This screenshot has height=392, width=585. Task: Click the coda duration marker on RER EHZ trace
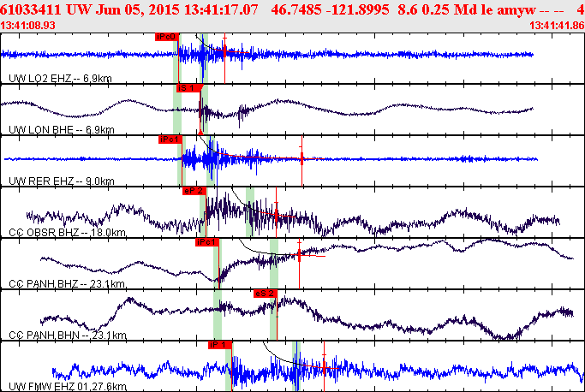tap(301, 158)
